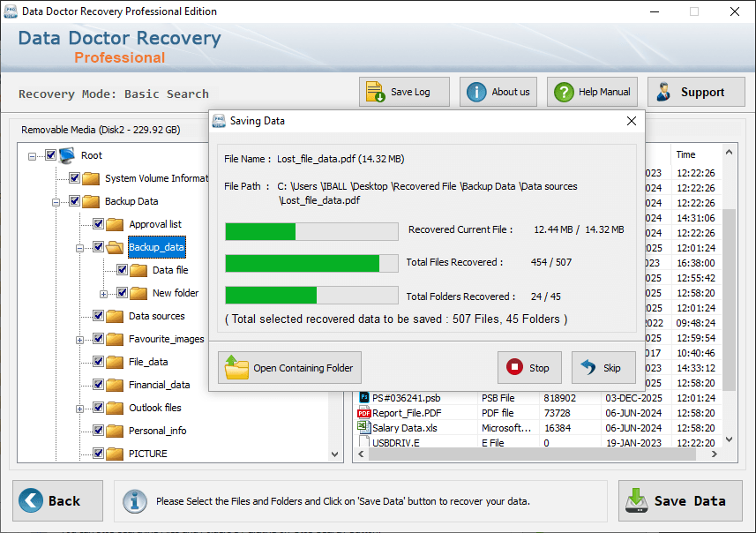Close the Saving Data dialog
756x533 pixels.
(x=631, y=121)
